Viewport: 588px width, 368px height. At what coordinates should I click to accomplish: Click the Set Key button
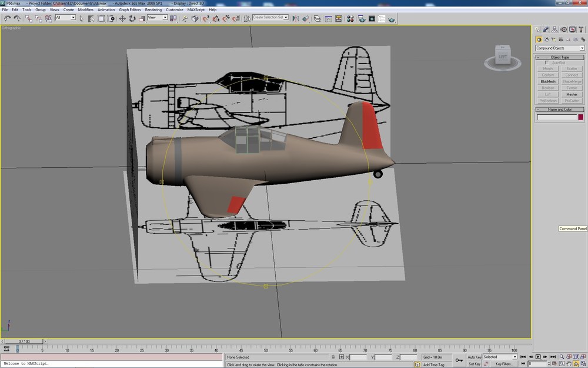(x=474, y=364)
